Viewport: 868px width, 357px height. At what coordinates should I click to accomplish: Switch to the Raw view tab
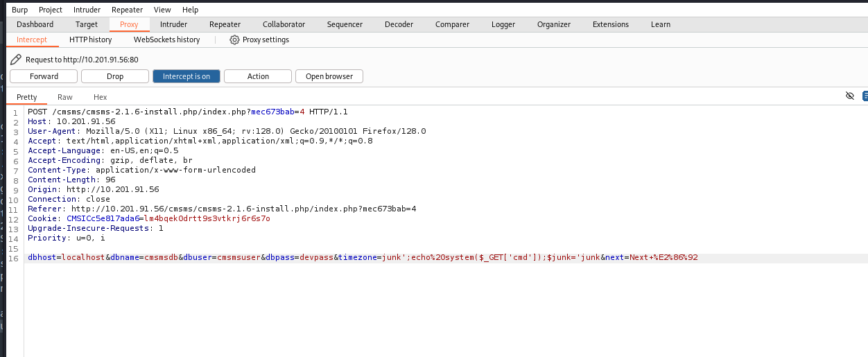click(65, 97)
